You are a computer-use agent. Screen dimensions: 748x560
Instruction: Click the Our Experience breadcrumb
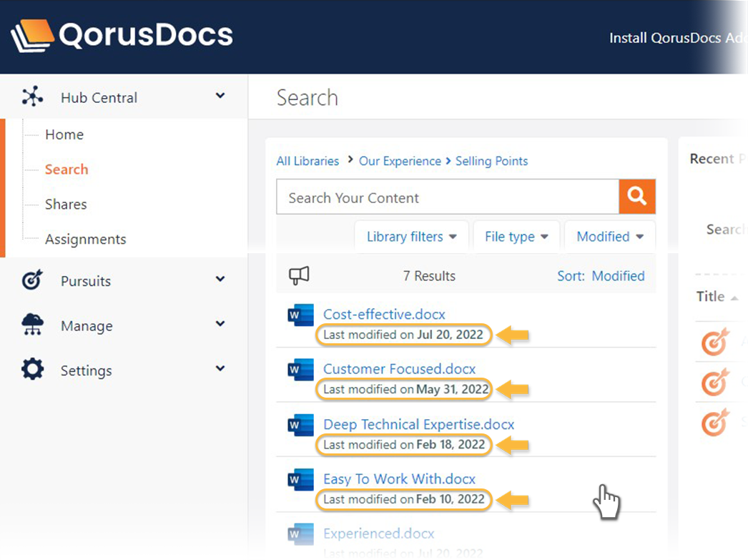(x=400, y=161)
